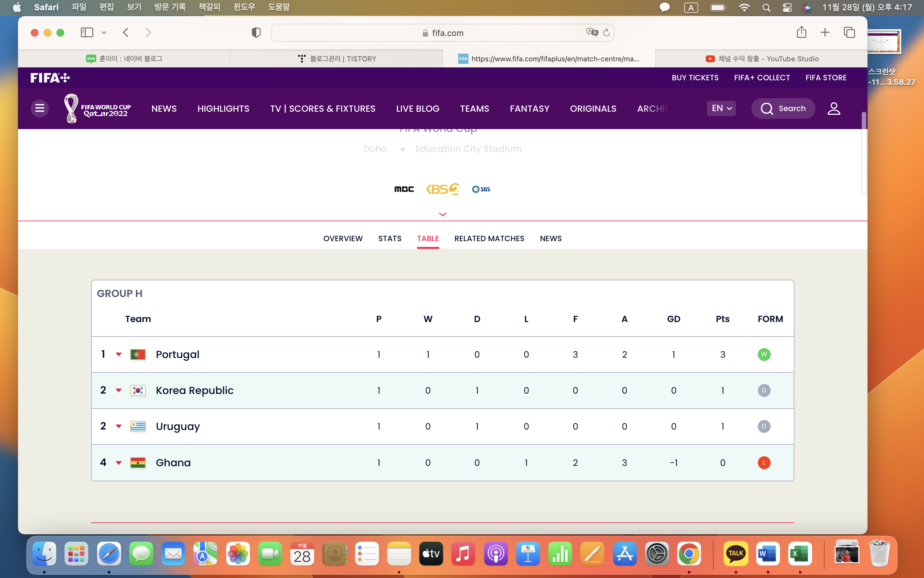Image resolution: width=924 pixels, height=578 pixels.
Task: Toggle Safari's sidebar icon
Action: click(x=87, y=32)
